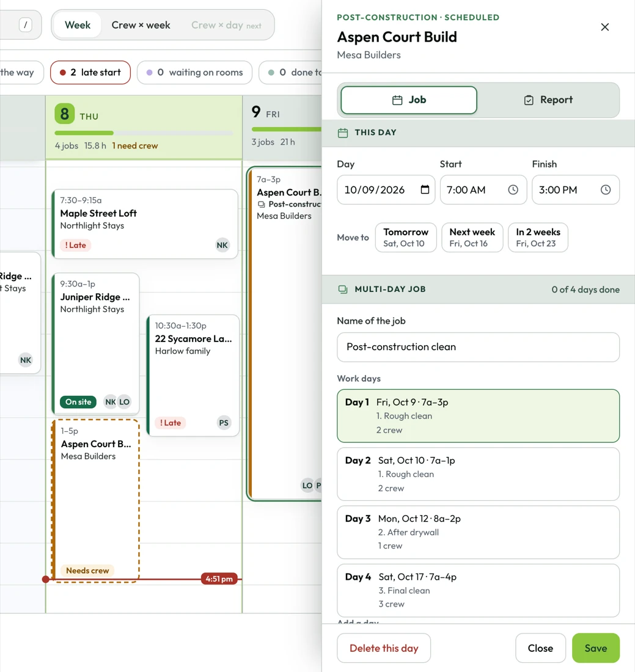Click NK avatar on Juniper Ridge card
The image size is (635, 672).
click(x=110, y=402)
